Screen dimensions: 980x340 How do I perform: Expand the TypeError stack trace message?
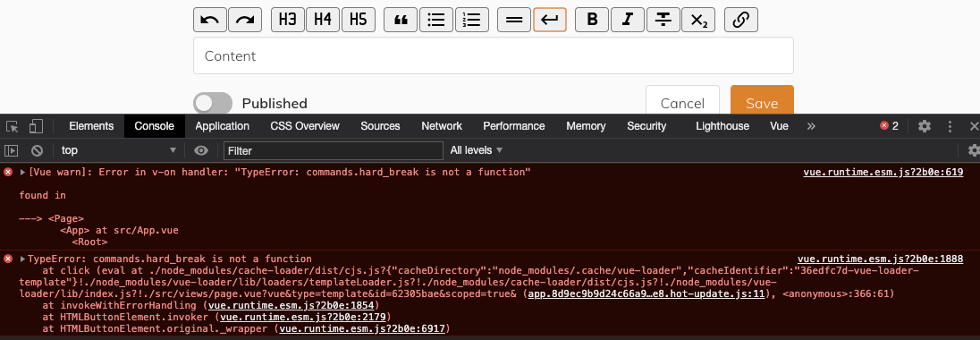23,259
